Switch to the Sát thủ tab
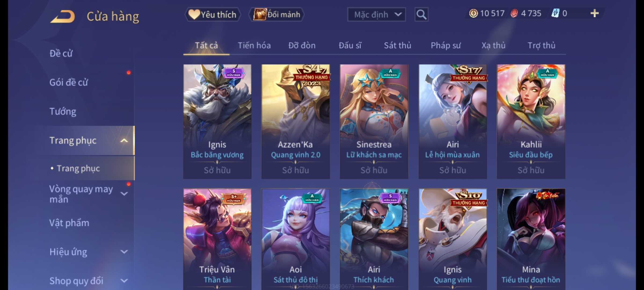 coord(397,45)
